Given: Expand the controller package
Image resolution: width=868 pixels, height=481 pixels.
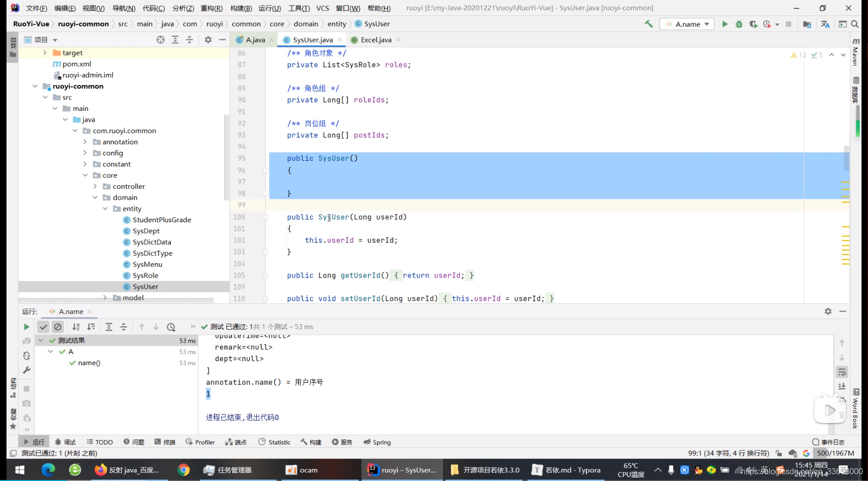Looking at the screenshot, I should coord(95,186).
